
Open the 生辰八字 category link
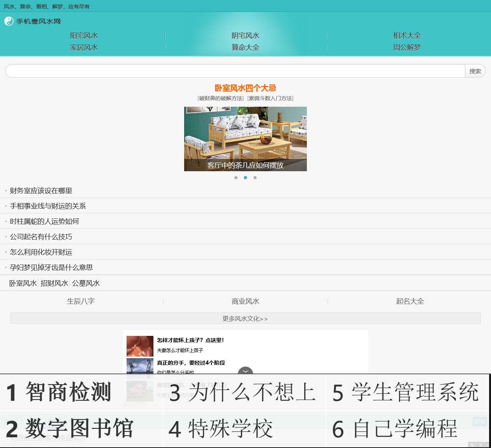(81, 301)
